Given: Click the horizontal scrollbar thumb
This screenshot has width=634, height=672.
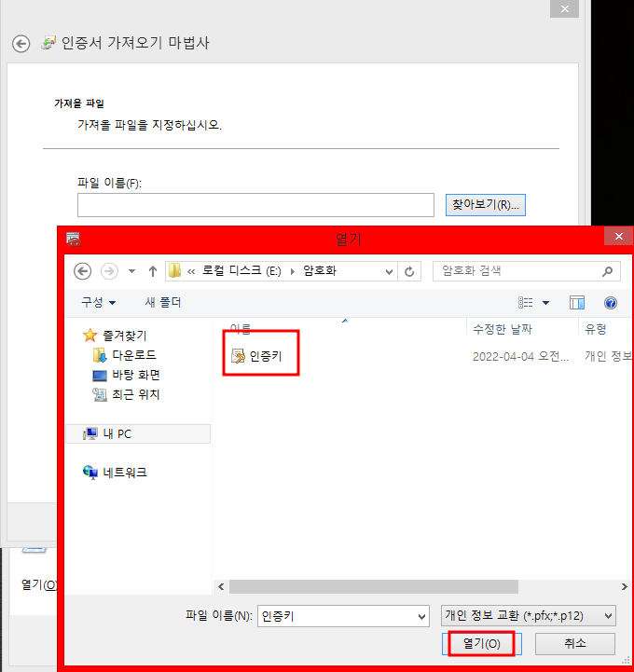Looking at the screenshot, I should (374, 586).
